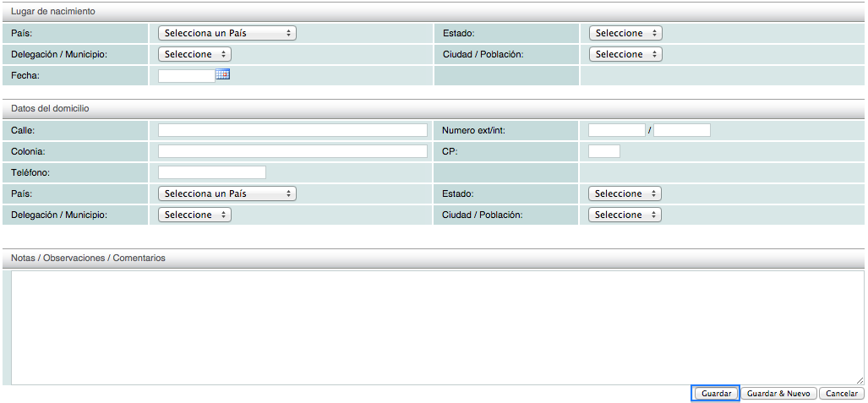Click the exterior number field before the slash

(x=616, y=130)
